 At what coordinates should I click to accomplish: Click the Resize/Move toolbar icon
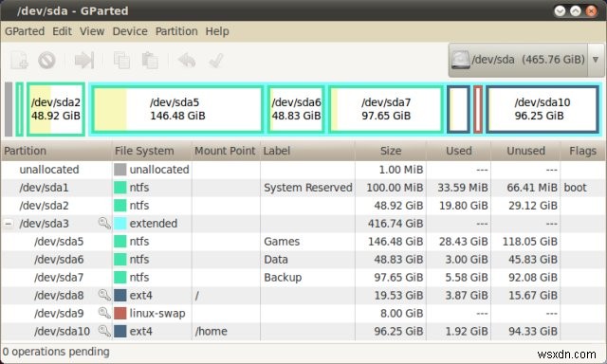[84, 61]
